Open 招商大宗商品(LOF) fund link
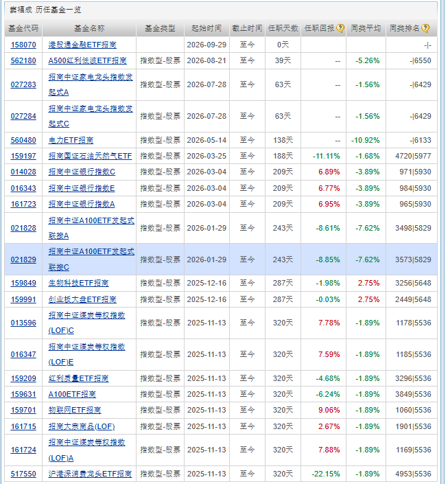Viewport: 448px width, 484px height. (82, 426)
